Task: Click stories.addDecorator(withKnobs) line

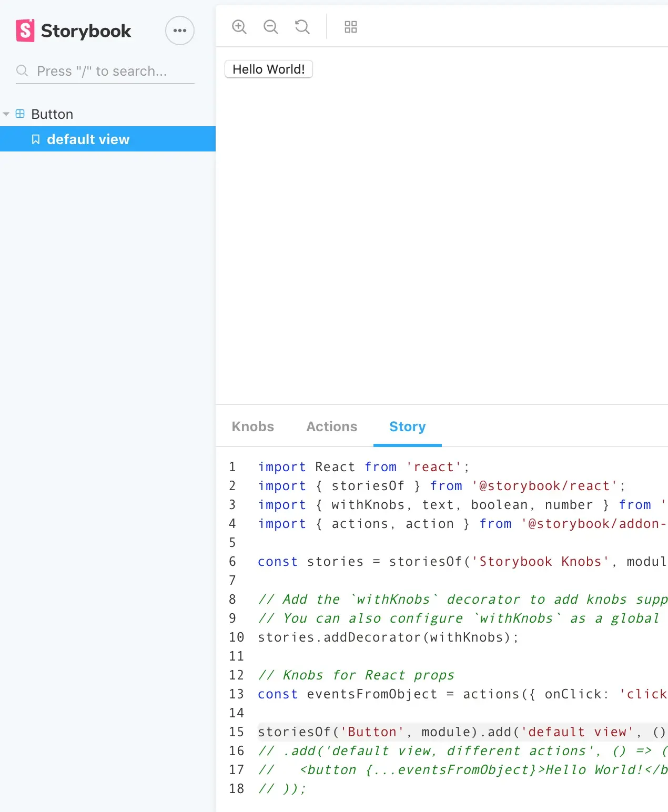Action: [x=388, y=637]
